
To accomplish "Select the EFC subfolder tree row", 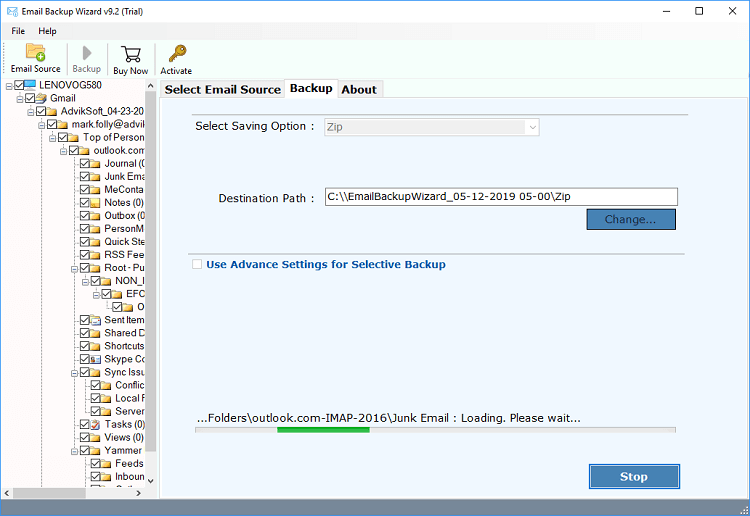I will [x=123, y=294].
